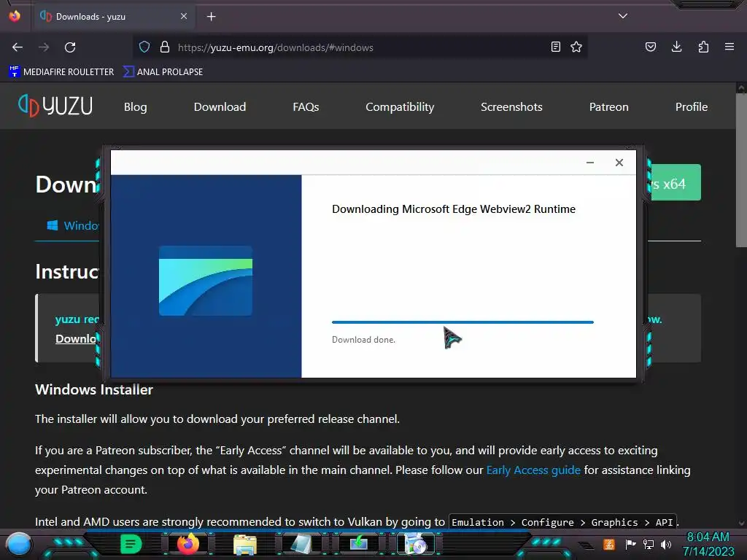Viewport: 747px width, 560px height.
Task: Click the "Emulation > Configure > Graphics > API" code text
Action: pos(562,522)
